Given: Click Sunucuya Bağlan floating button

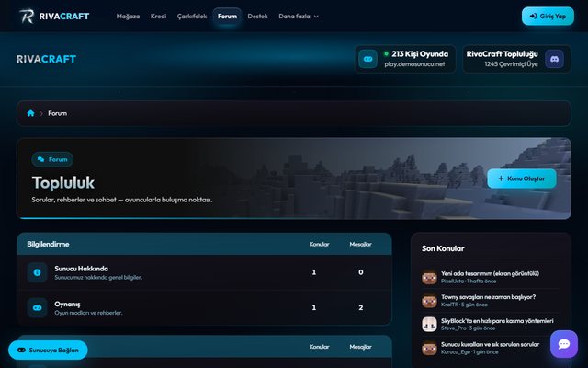Looking at the screenshot, I should pos(48,350).
